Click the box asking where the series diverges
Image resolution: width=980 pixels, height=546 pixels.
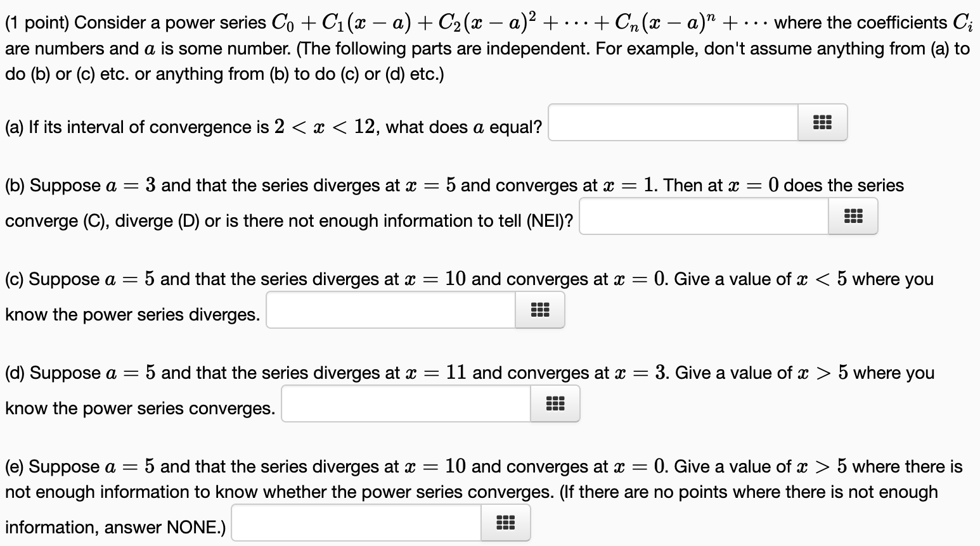(x=390, y=309)
